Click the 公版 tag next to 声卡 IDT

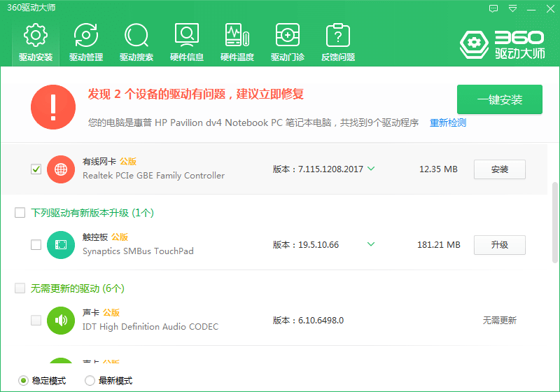(x=111, y=313)
